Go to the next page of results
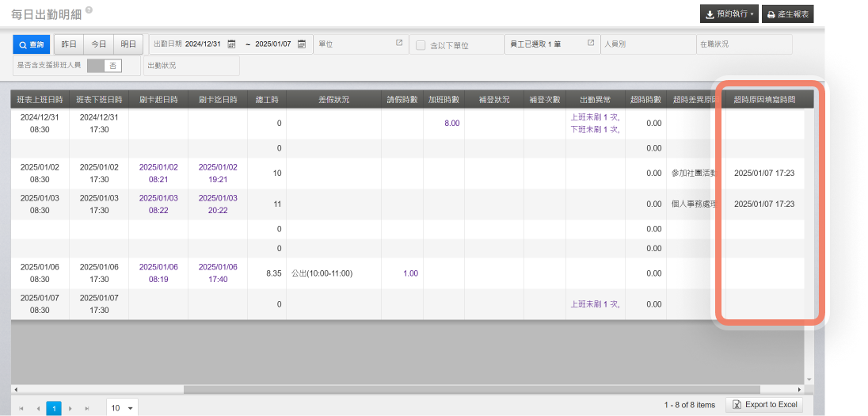Viewport: 868px width, 416px height. pyautogui.click(x=70, y=408)
